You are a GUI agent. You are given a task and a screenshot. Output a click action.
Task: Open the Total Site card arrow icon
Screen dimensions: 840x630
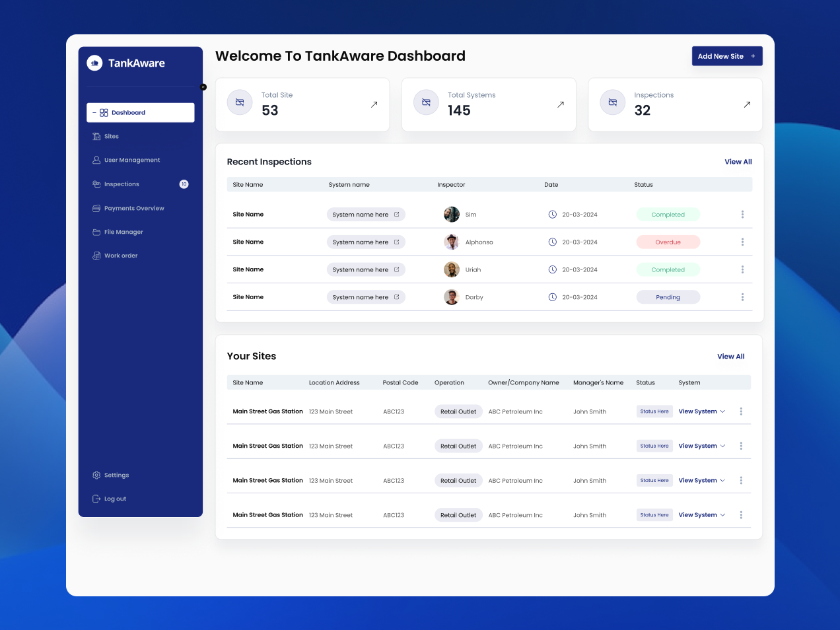click(x=374, y=104)
